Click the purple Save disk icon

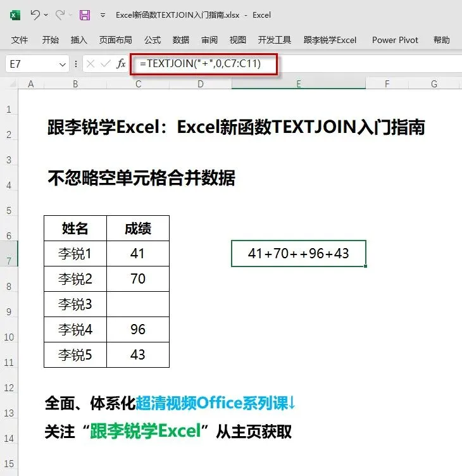(85, 15)
